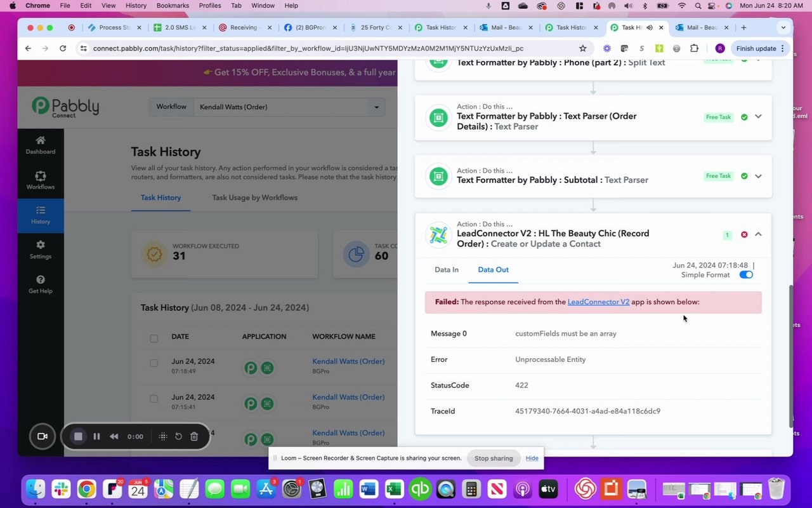
Task: Select Task Usage by Workflows tab
Action: click(x=254, y=197)
